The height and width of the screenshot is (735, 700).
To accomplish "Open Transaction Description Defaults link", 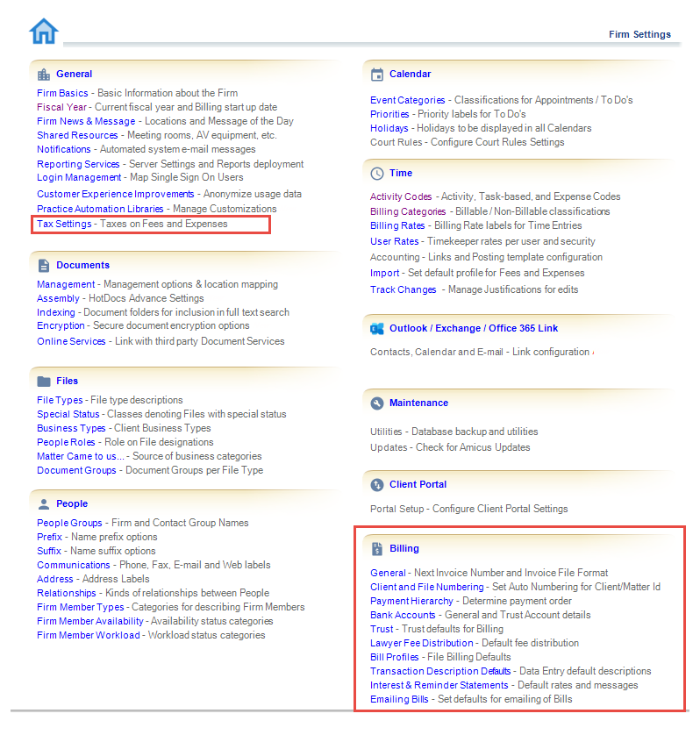I will (x=440, y=672).
